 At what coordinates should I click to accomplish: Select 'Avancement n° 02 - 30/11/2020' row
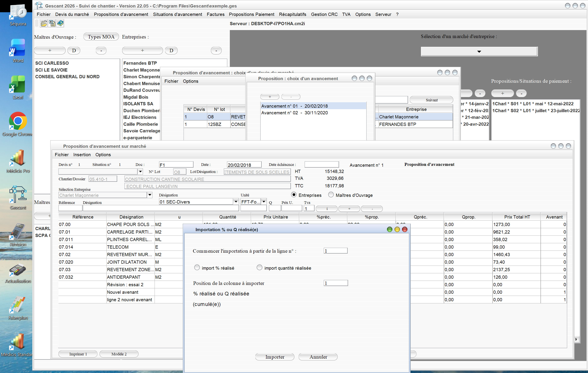tap(313, 113)
